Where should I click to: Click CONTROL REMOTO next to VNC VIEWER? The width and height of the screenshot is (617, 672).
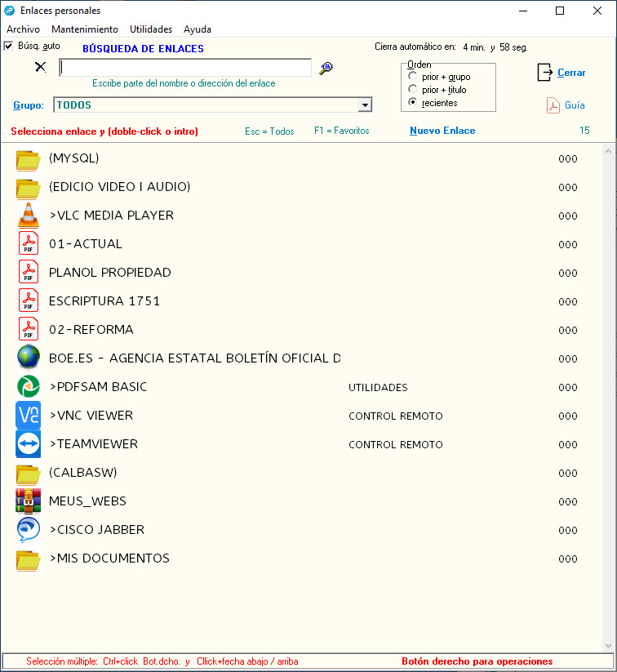click(396, 416)
